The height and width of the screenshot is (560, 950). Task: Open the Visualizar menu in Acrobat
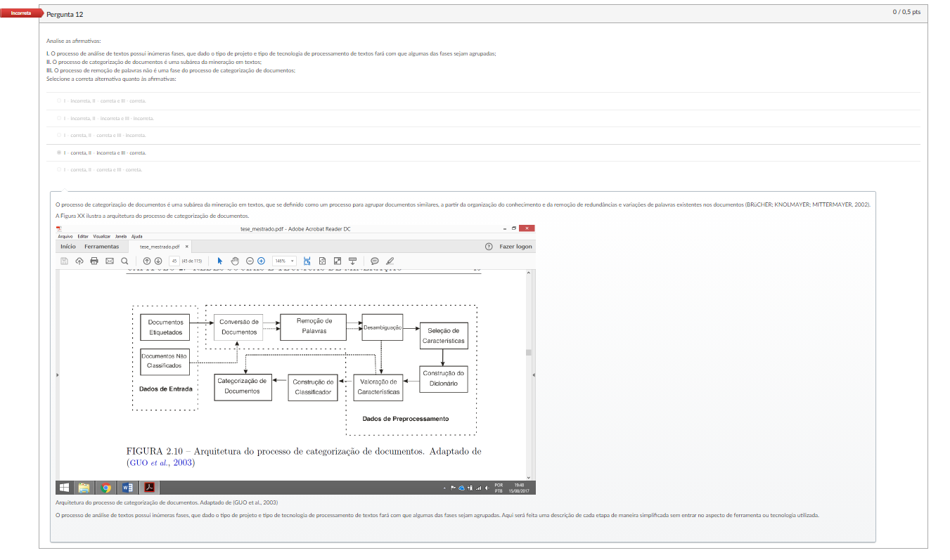click(102, 236)
